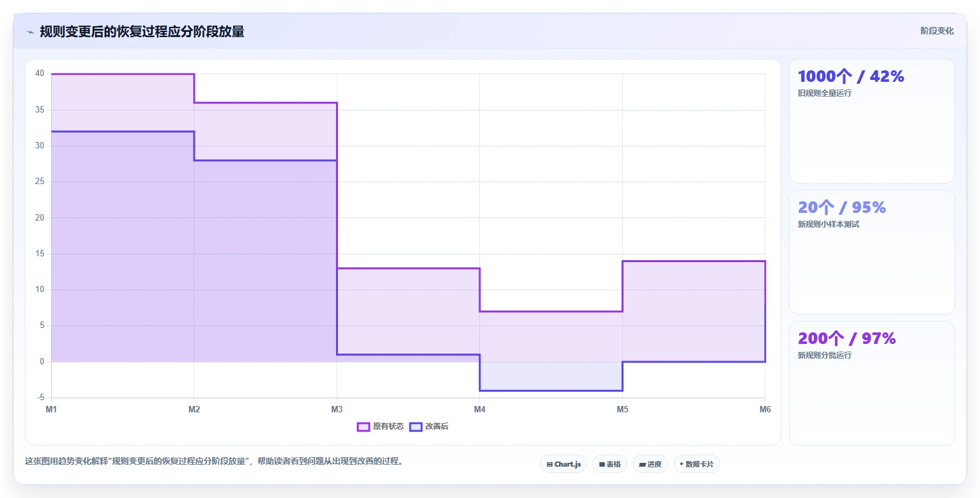This screenshot has width=980, height=498.
Task: Select the Chart.js tag chip
Action: pyautogui.click(x=563, y=464)
